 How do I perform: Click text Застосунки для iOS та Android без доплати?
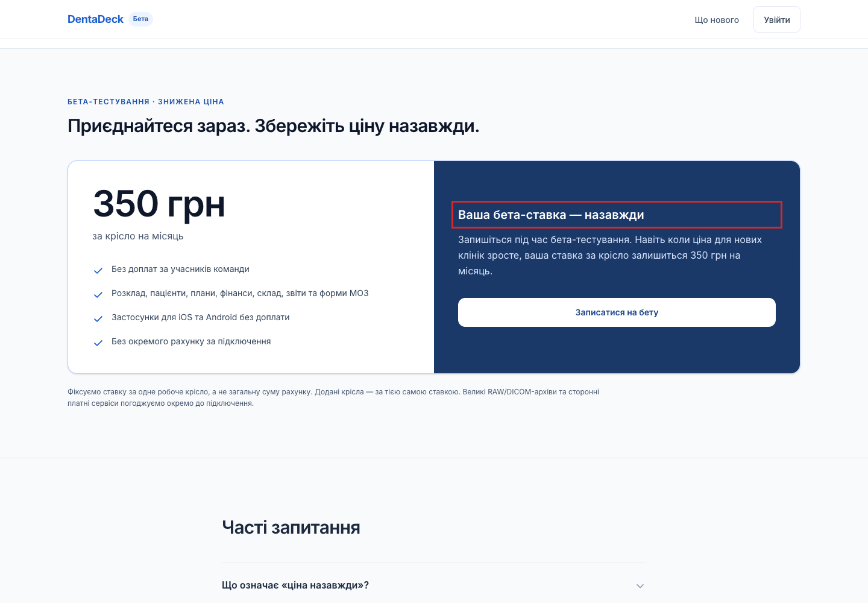(x=201, y=318)
